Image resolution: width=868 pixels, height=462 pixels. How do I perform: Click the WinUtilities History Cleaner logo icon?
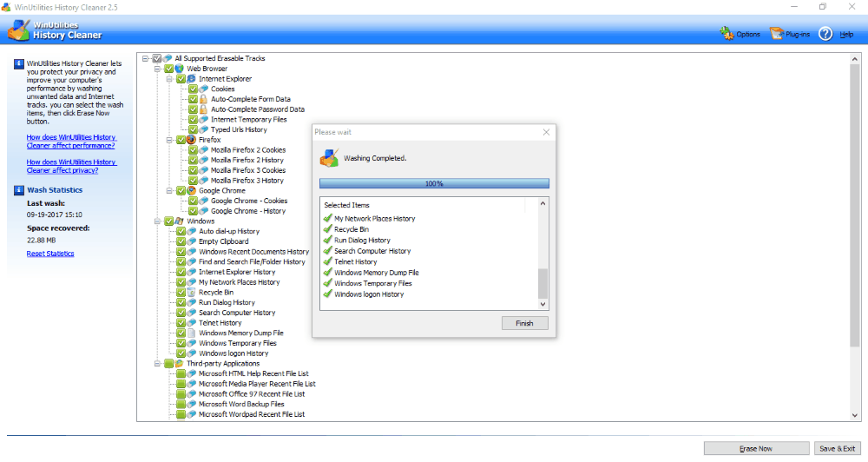18,30
